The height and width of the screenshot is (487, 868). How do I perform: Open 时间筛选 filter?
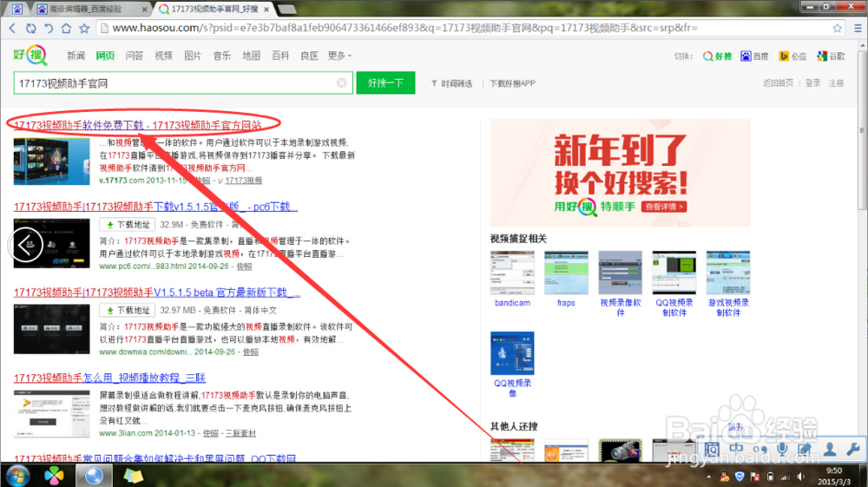[x=451, y=83]
